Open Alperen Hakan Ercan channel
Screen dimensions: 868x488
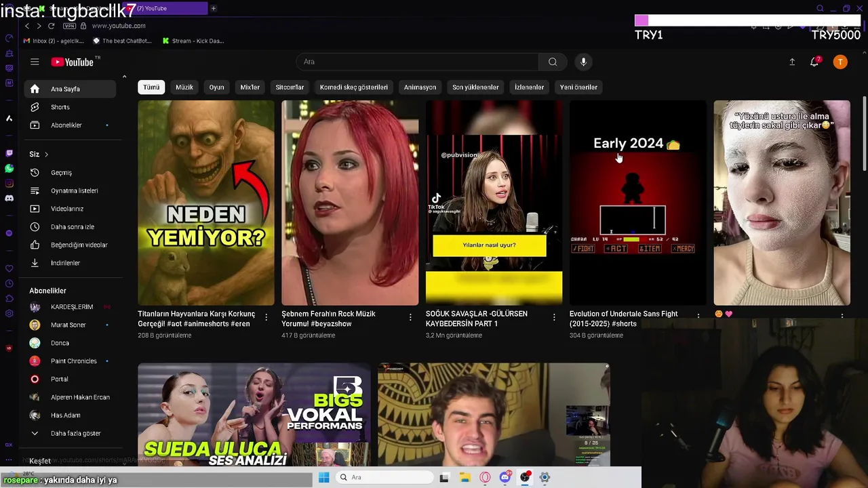coord(71,397)
